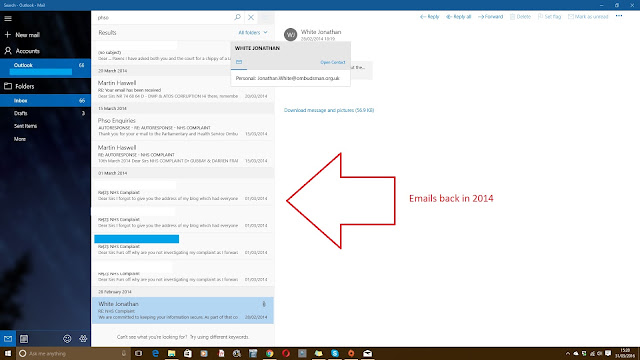Click the feedback smiley icon
Viewport: 640px width, 360px height.
[x=67, y=338]
